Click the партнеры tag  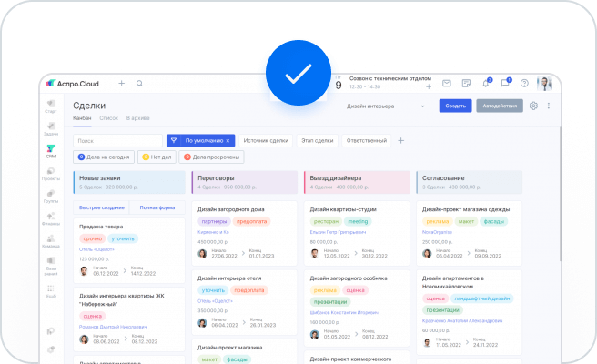(x=214, y=221)
